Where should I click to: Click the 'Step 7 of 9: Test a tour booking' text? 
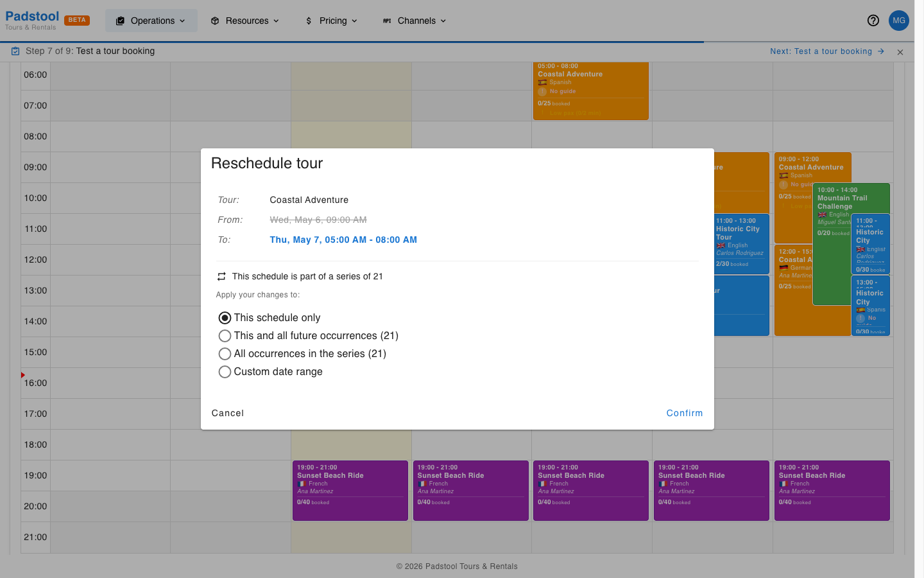90,51
